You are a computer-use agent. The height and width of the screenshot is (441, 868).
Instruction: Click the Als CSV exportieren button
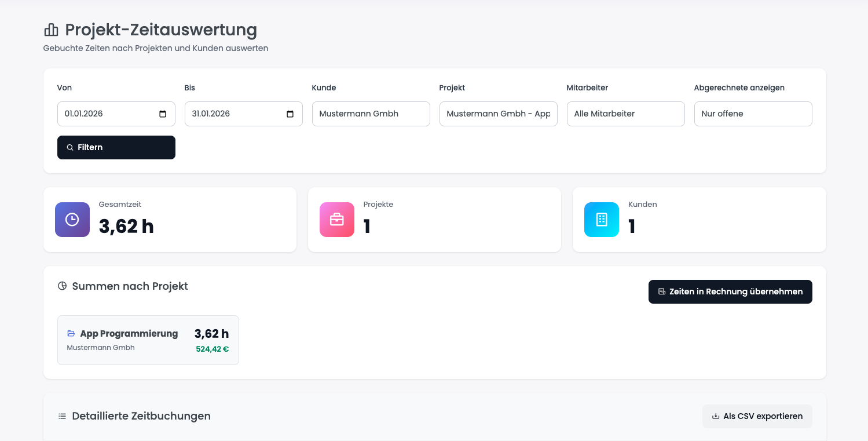pyautogui.click(x=757, y=416)
